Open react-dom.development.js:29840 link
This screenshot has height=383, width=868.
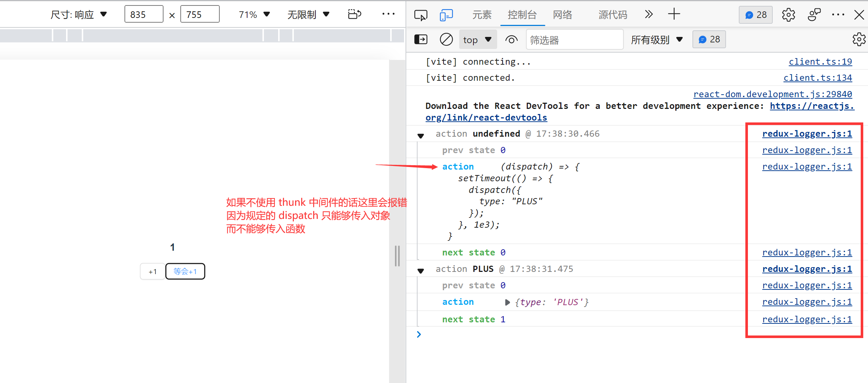(773, 94)
